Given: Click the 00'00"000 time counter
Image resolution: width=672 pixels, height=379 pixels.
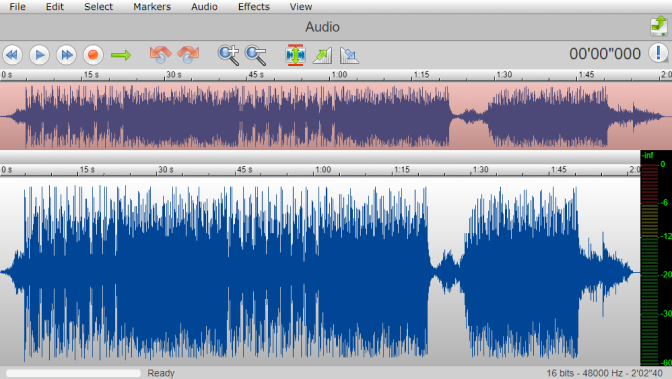Looking at the screenshot, I should (x=605, y=54).
